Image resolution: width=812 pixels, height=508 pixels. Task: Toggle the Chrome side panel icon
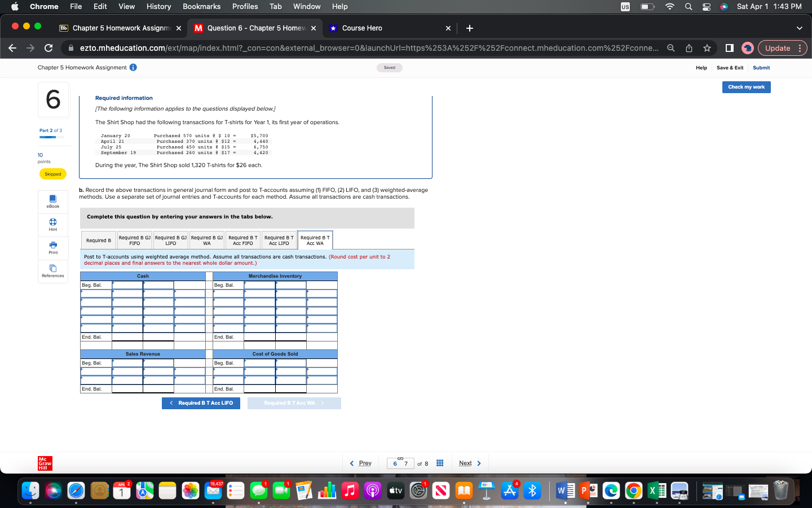coord(729,48)
